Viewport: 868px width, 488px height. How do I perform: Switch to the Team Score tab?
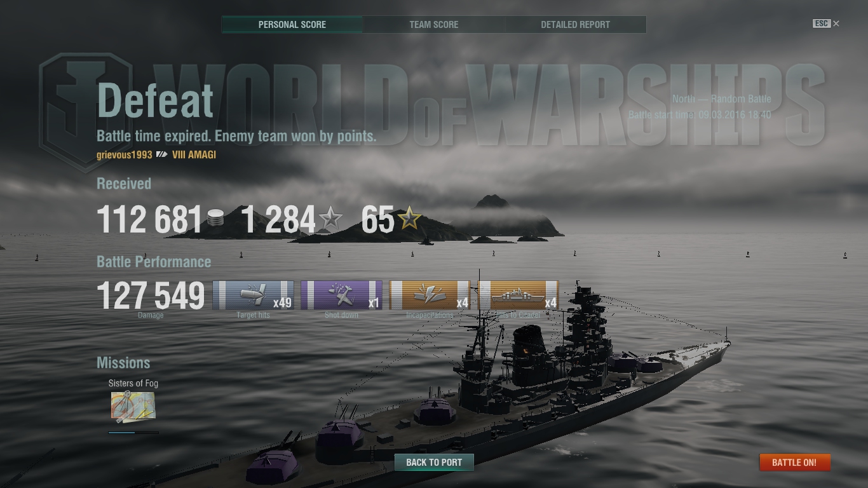(434, 25)
